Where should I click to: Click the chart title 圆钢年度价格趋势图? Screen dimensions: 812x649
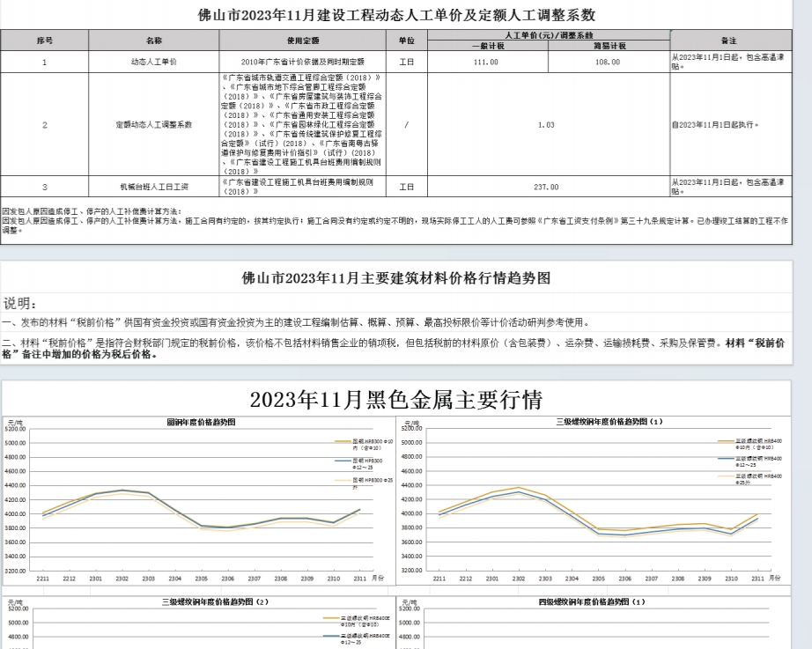pos(201,422)
